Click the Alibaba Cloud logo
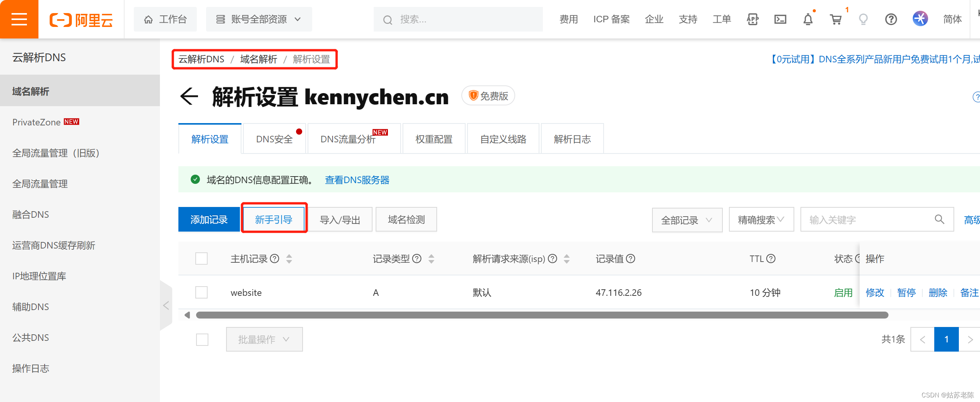Image resolution: width=980 pixels, height=402 pixels. click(81, 20)
